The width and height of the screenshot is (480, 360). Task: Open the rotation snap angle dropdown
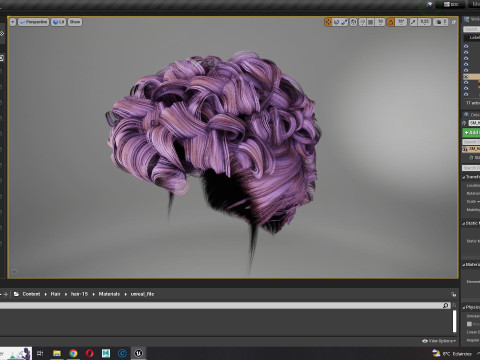coord(401,22)
